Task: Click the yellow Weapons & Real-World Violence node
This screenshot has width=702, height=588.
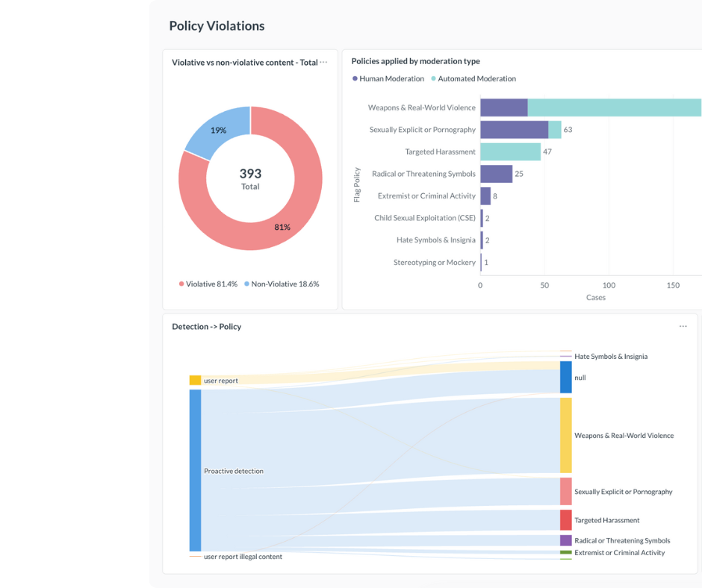Action: pos(565,435)
